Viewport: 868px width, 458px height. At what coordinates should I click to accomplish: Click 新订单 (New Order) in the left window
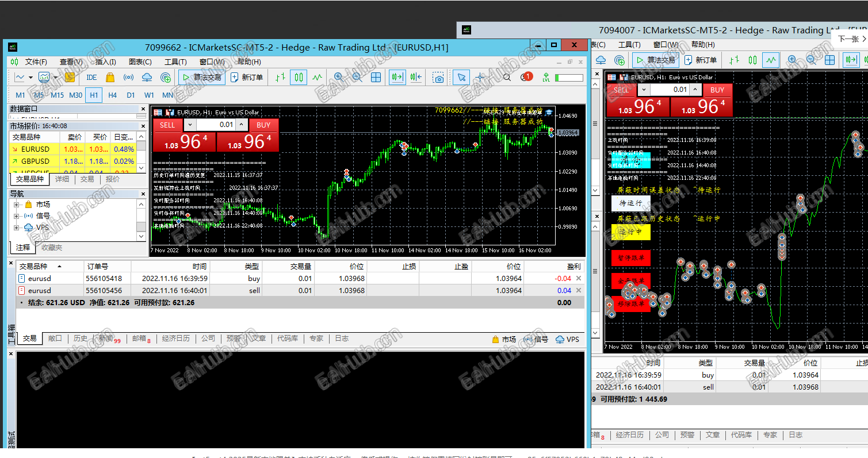(247, 78)
